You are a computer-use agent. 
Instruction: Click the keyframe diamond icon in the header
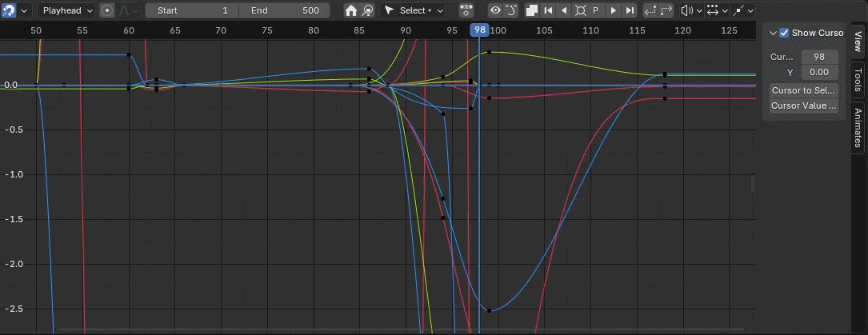tap(466, 10)
